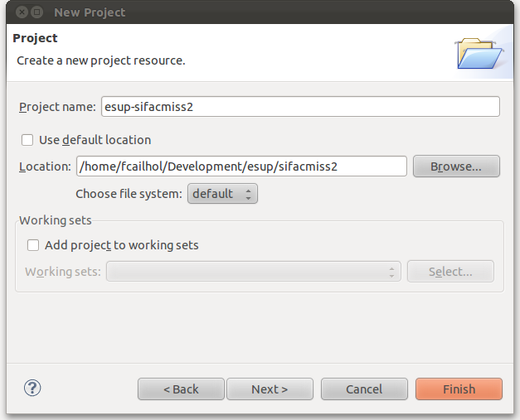
Task: Click the Project name label
Action: [57, 108]
